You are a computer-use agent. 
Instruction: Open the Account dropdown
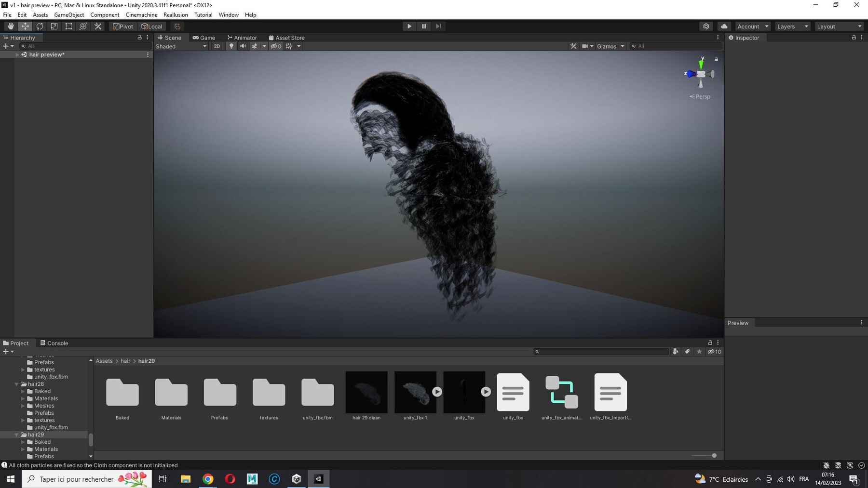pos(752,26)
